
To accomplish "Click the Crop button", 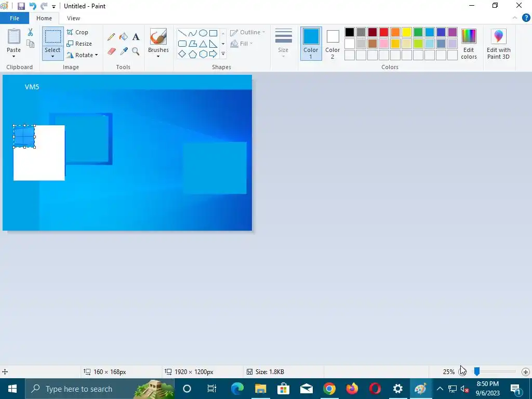I will pos(78,32).
